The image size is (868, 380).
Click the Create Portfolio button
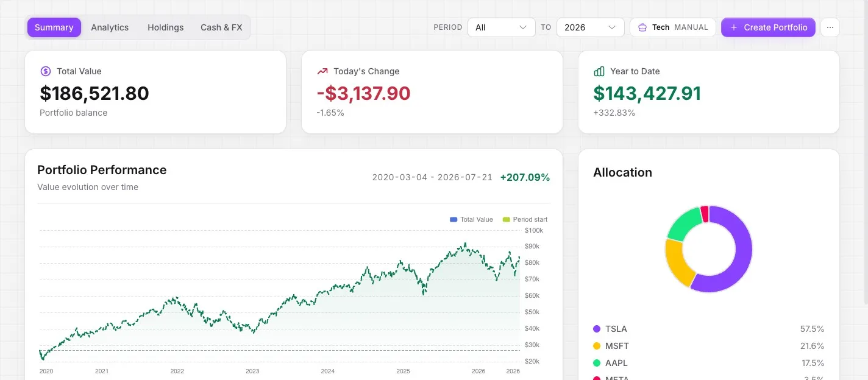click(768, 27)
